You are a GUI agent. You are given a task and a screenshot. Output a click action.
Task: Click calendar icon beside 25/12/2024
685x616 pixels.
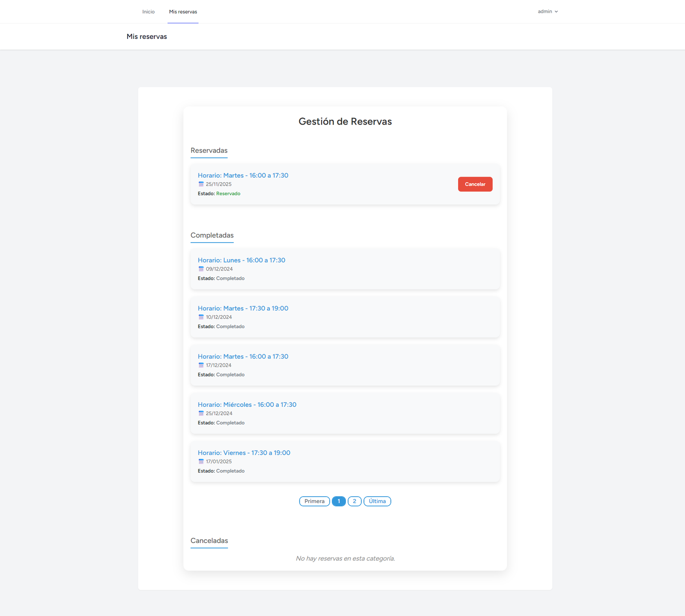tap(201, 414)
